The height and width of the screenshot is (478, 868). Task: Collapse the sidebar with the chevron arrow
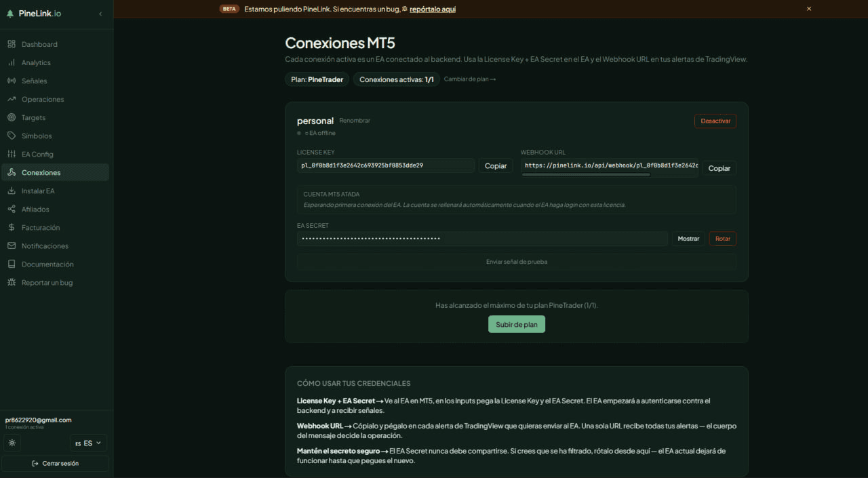coord(100,14)
